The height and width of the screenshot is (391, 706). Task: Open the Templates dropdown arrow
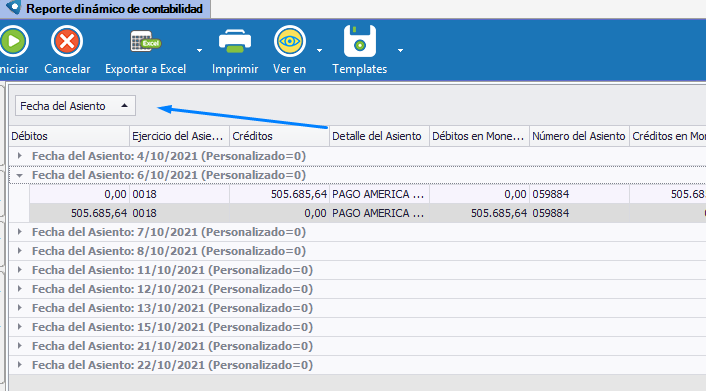point(400,50)
